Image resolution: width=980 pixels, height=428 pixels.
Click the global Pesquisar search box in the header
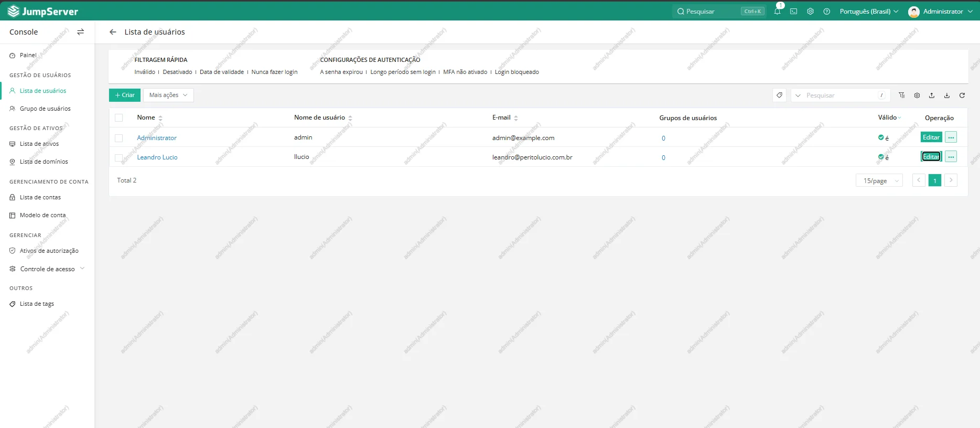(x=719, y=11)
